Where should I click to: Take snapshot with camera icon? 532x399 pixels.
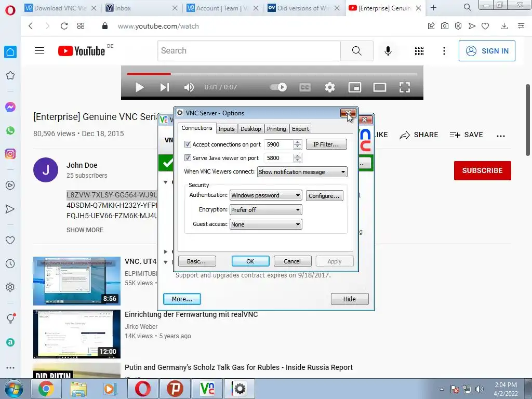pos(445,26)
